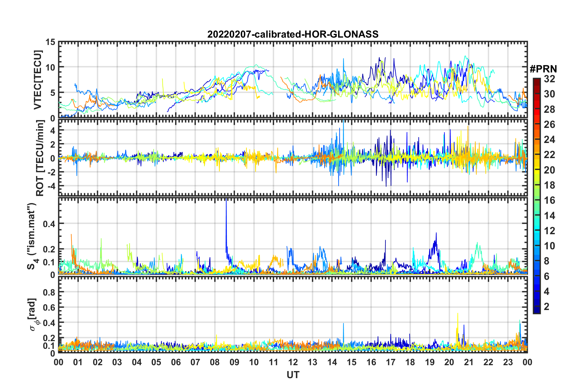Image resolution: width=586 pixels, height=392 pixels.
Task: Click the 6 label on the PRN colorbar
Action: pyautogui.click(x=547, y=276)
